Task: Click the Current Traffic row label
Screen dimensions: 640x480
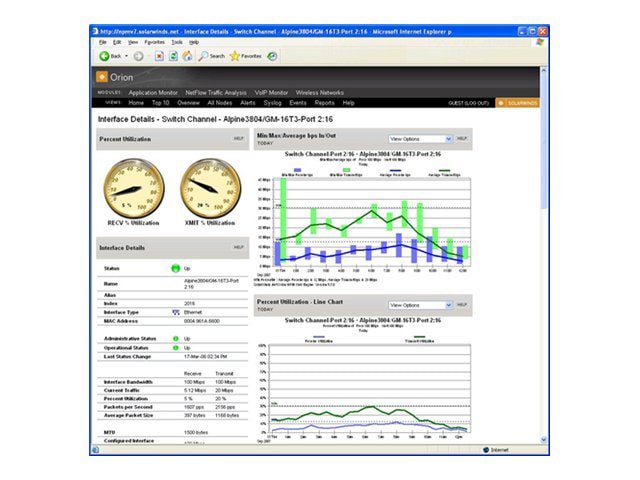Action: [x=122, y=390]
